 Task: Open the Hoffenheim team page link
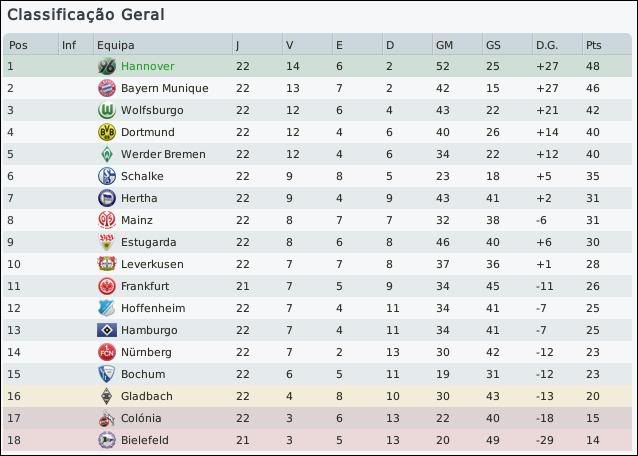tap(152, 308)
